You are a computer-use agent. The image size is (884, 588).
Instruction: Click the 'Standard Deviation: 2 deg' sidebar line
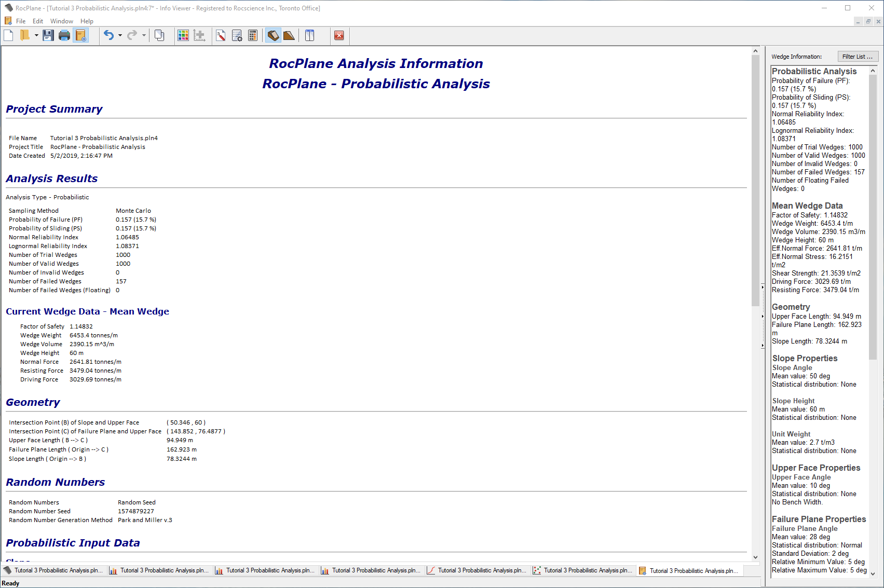point(810,554)
